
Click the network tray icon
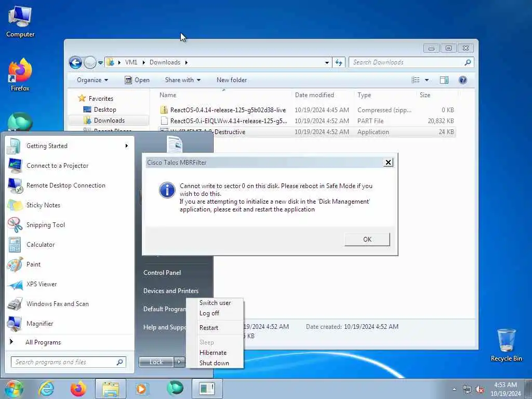click(467, 390)
